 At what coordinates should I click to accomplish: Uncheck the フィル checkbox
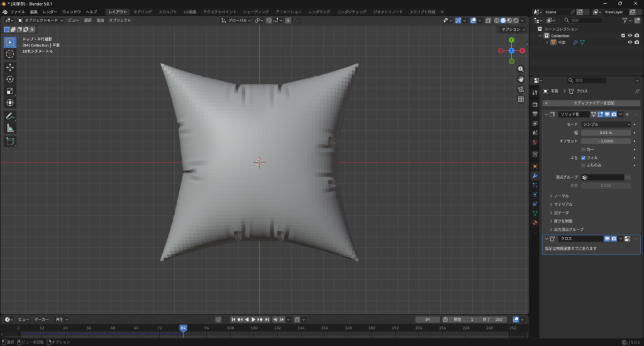[x=584, y=157]
